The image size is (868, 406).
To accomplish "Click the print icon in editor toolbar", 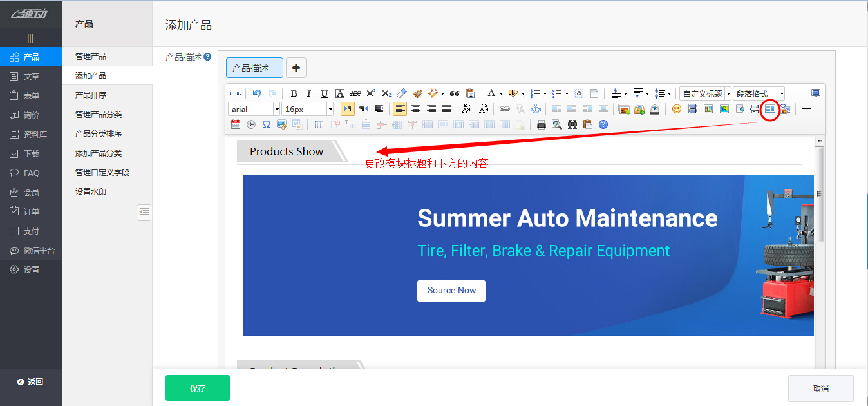I will coord(542,124).
